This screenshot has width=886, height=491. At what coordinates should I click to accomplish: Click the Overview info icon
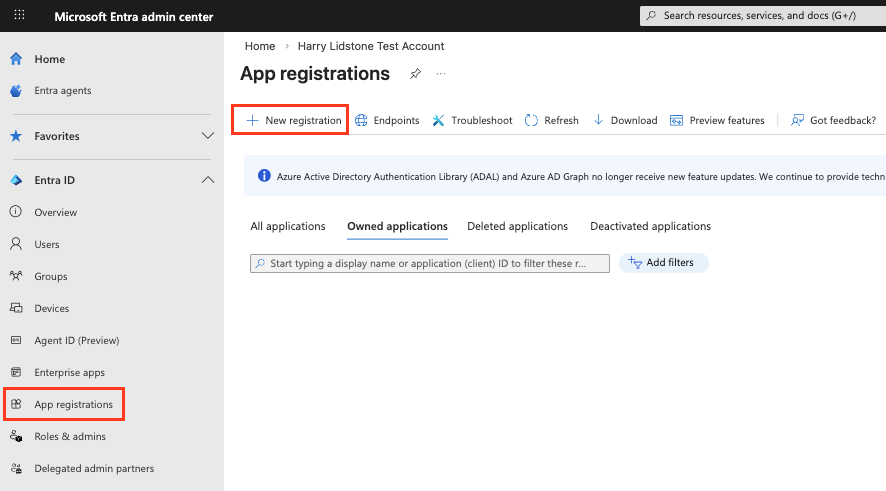[16, 212]
